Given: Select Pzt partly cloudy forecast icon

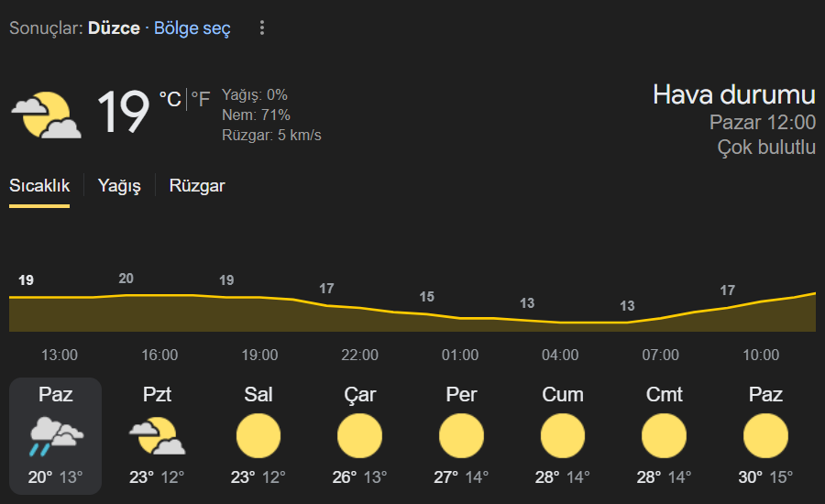Looking at the screenshot, I should click(157, 436).
